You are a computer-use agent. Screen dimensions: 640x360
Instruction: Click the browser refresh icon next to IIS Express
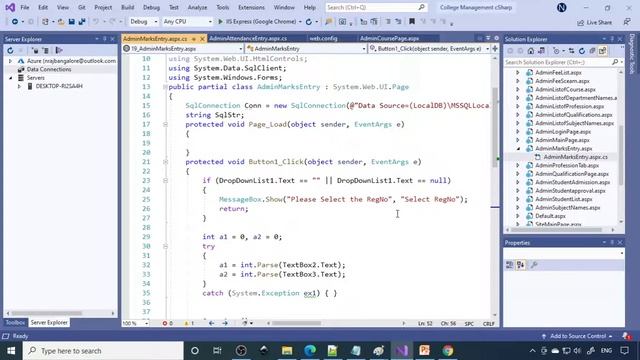click(309, 22)
